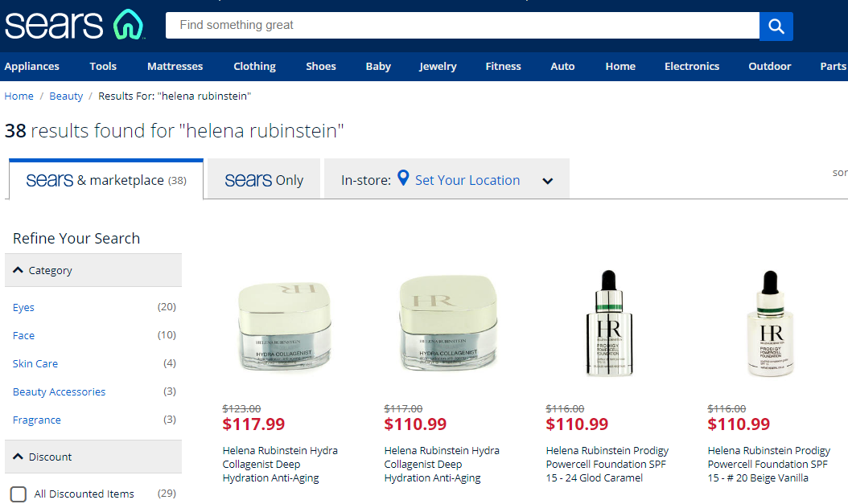Viewport: 848px width, 504px height.
Task: Go to the Home breadcrumb link
Action: 19,96
